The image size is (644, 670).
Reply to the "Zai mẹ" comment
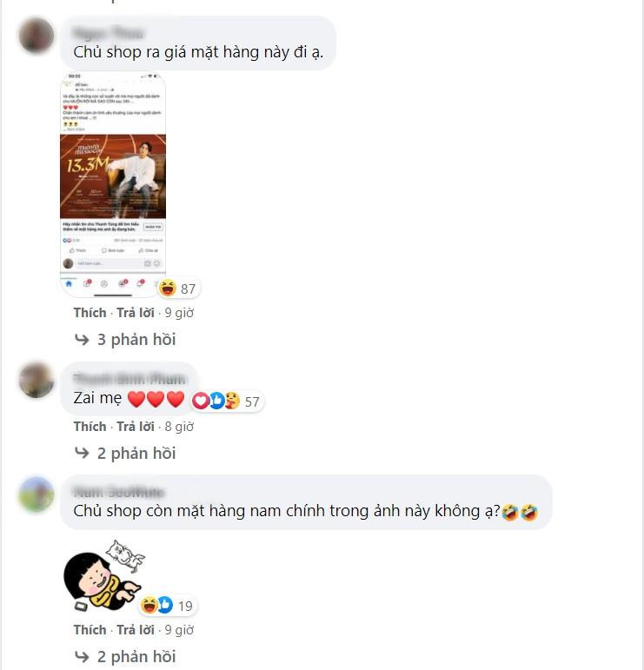tap(136, 427)
